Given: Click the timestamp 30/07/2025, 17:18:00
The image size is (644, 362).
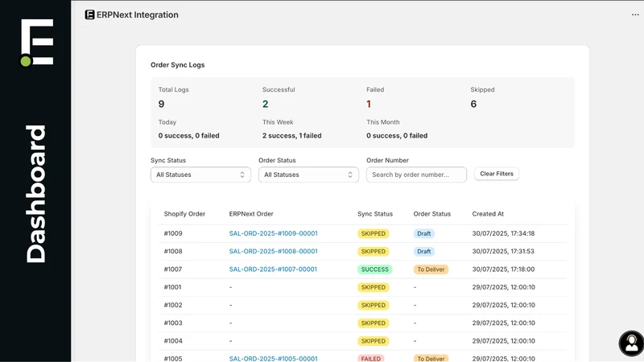Looking at the screenshot, I should point(503,269).
